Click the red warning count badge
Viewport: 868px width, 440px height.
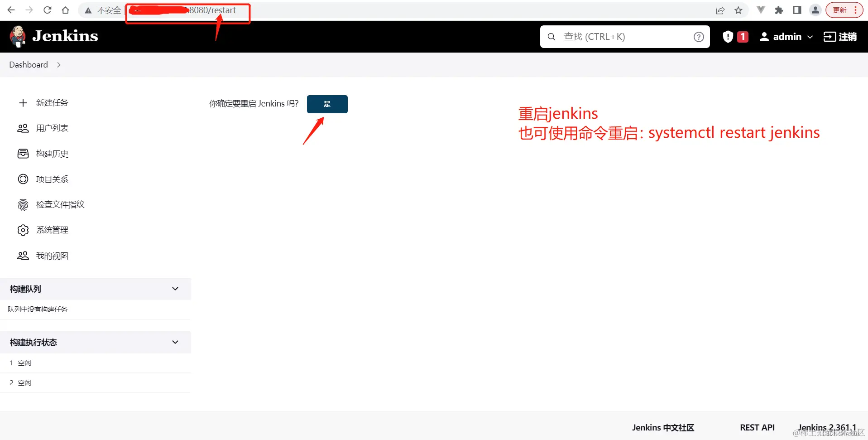pyautogui.click(x=743, y=37)
